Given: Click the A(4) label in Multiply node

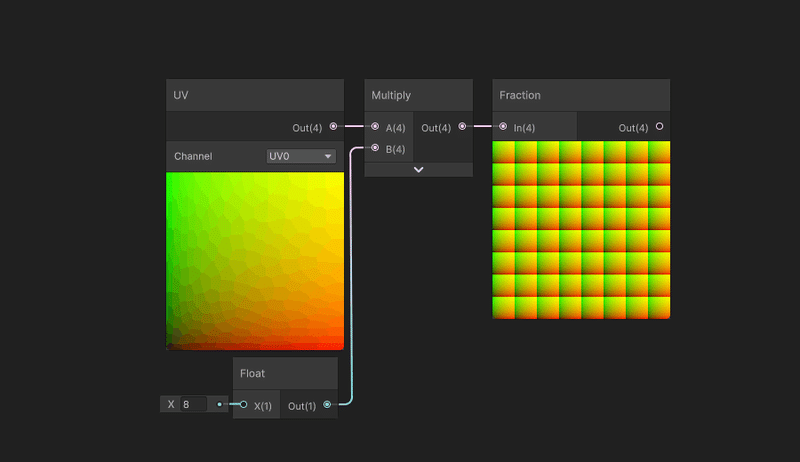Looking at the screenshot, I should (x=395, y=128).
